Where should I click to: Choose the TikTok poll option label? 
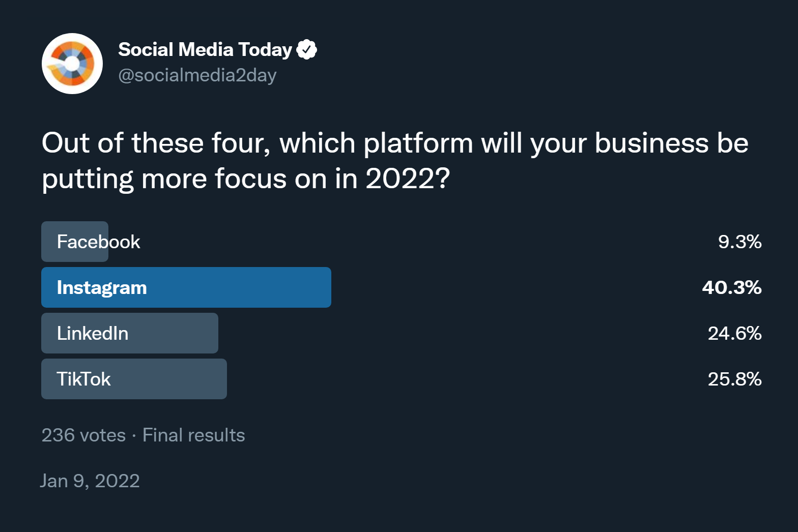83,379
